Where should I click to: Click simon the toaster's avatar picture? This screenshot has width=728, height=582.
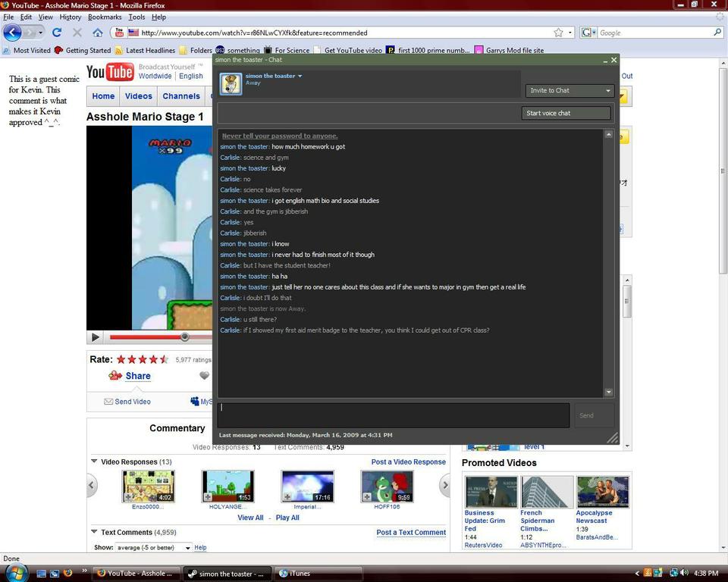tap(231, 83)
